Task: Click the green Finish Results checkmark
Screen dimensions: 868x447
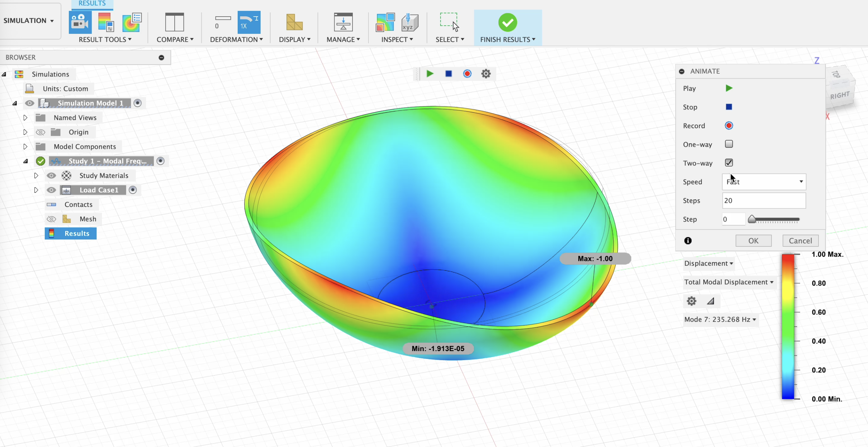Action: pos(507,23)
